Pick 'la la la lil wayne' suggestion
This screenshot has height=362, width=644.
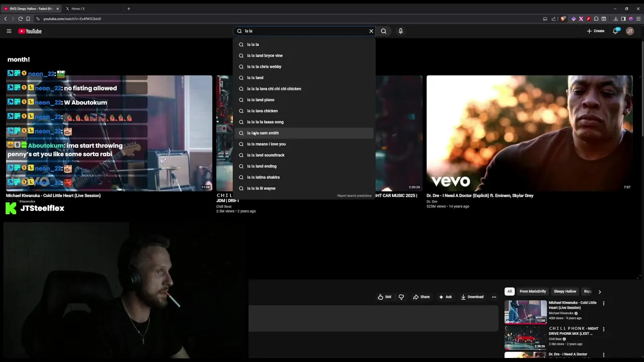point(304,188)
